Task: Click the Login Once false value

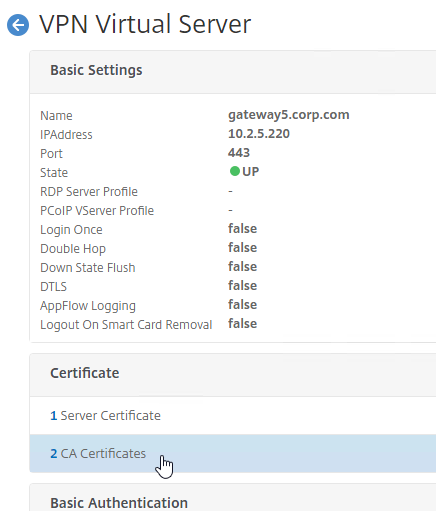Action: 242,229
